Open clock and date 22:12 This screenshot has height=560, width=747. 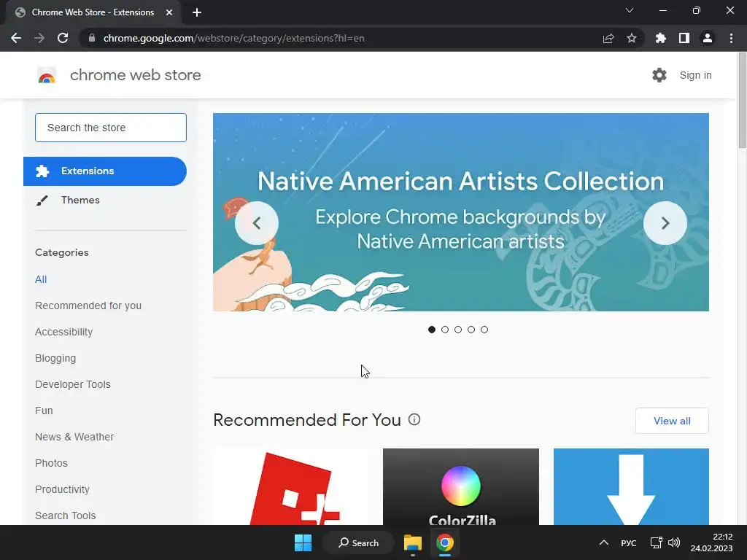click(x=711, y=542)
